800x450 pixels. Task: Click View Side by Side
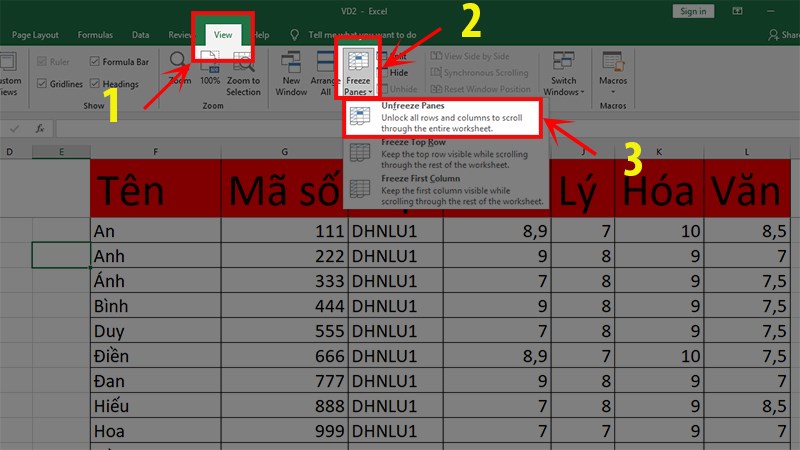point(470,56)
